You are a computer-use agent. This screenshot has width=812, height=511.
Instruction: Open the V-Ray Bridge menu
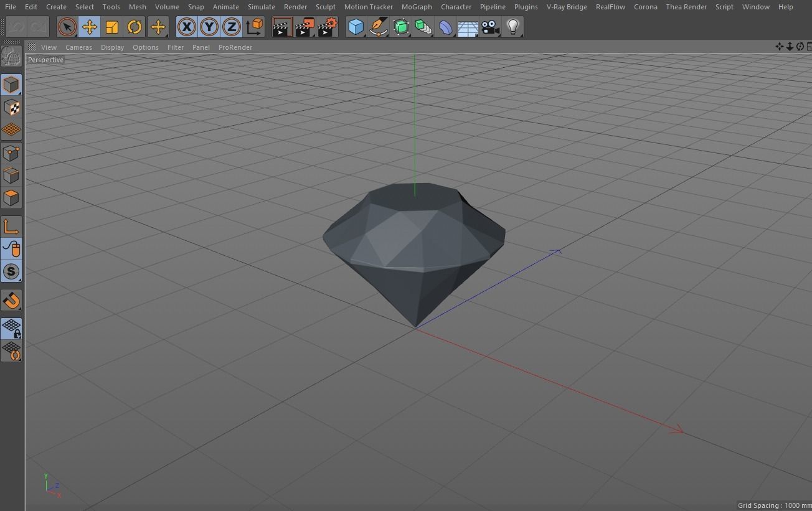click(x=567, y=7)
